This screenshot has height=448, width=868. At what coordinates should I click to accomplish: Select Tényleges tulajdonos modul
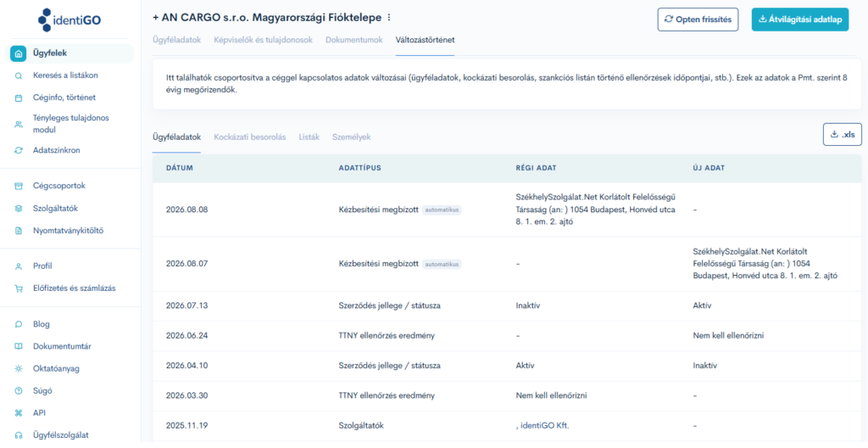[71, 124]
